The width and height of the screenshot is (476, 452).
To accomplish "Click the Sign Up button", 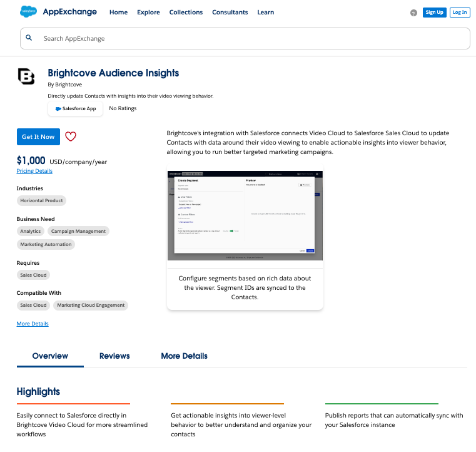I will tap(434, 13).
